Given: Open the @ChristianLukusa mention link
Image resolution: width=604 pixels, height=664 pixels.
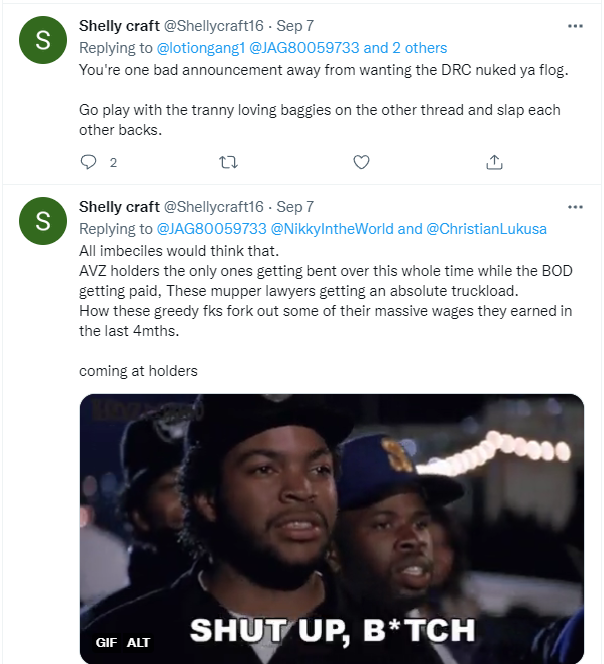Looking at the screenshot, I should click(487, 228).
